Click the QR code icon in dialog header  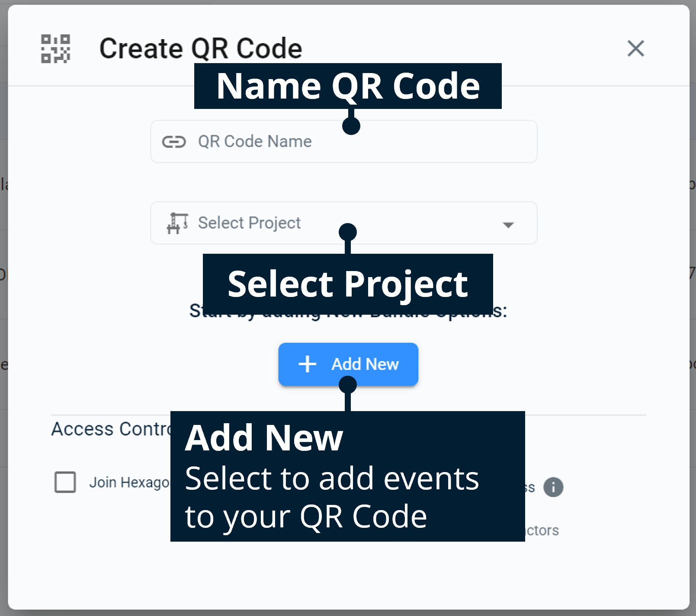pos(55,49)
